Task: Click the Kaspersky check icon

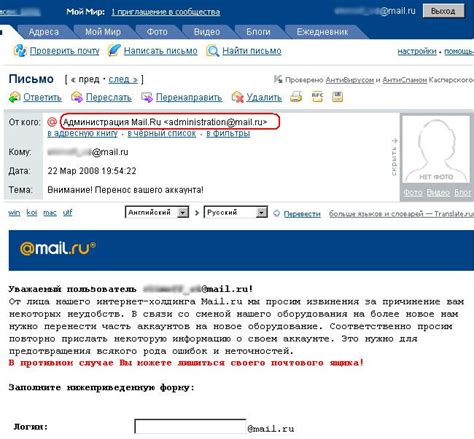Action: [278, 79]
